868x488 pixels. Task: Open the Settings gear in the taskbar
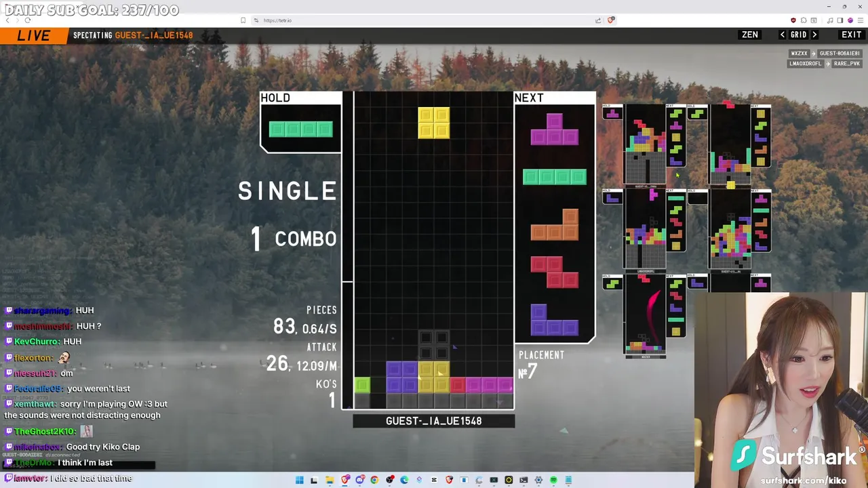pyautogui.click(x=538, y=481)
